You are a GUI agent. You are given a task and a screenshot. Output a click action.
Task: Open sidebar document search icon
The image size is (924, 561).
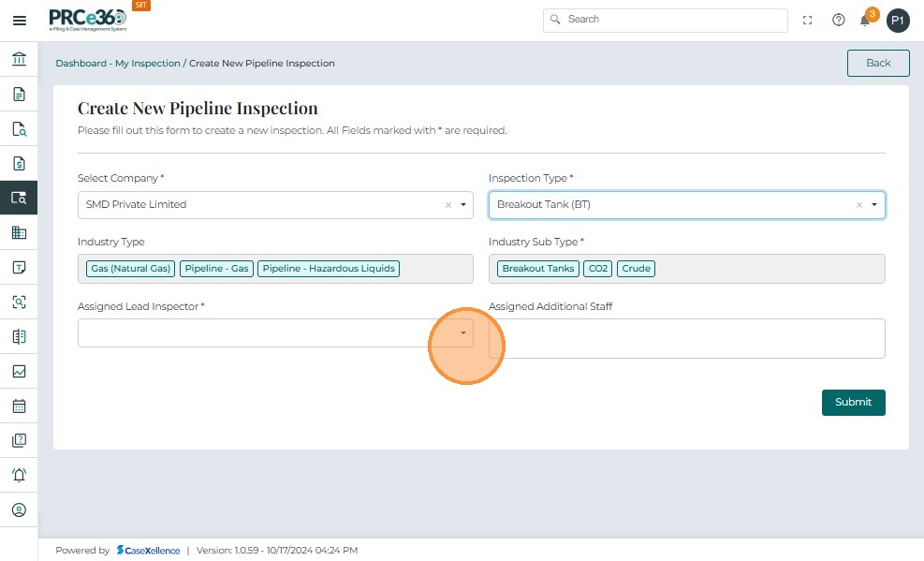click(x=19, y=128)
